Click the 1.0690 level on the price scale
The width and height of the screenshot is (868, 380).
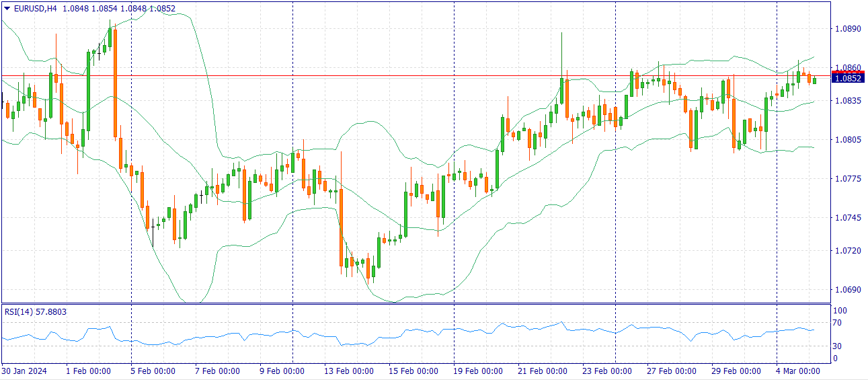[x=846, y=290]
